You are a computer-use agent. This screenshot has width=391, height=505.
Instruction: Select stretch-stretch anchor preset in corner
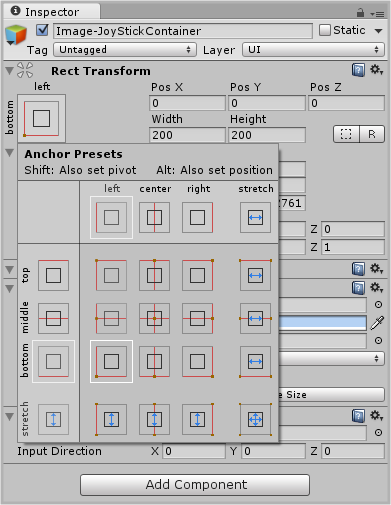coord(255,419)
